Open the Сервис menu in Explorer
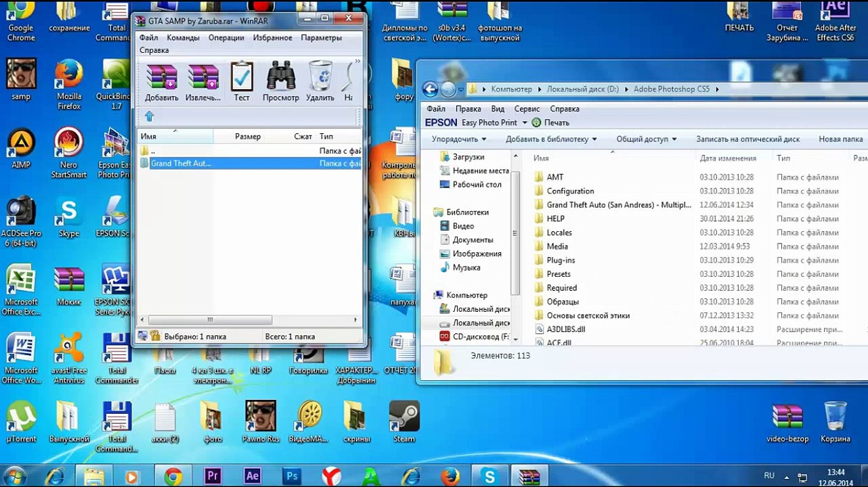The image size is (868, 487). point(527,109)
